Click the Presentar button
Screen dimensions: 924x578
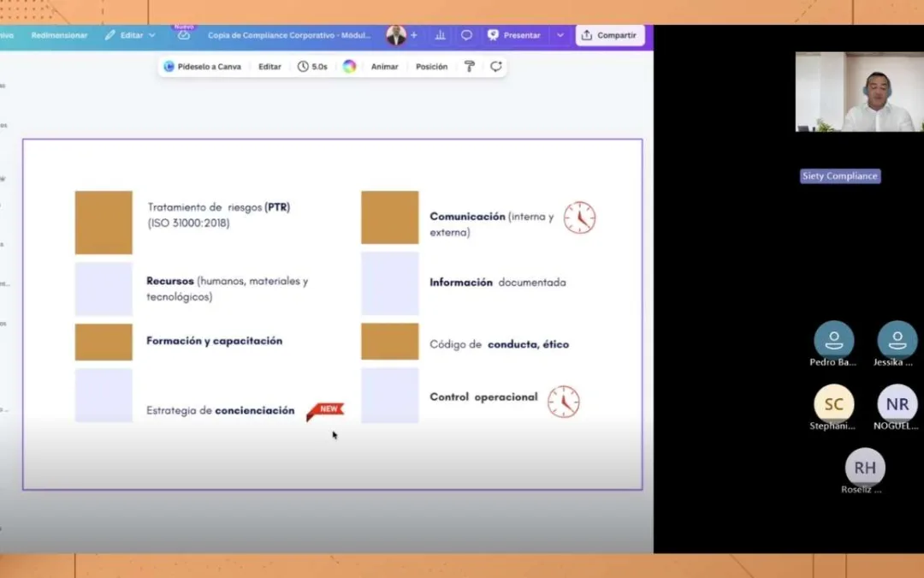[514, 35]
